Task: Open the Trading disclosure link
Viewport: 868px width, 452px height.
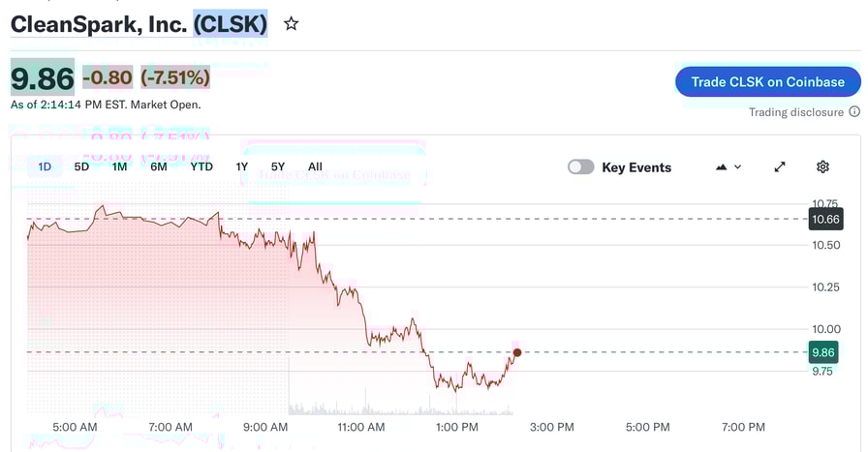Action: click(795, 112)
